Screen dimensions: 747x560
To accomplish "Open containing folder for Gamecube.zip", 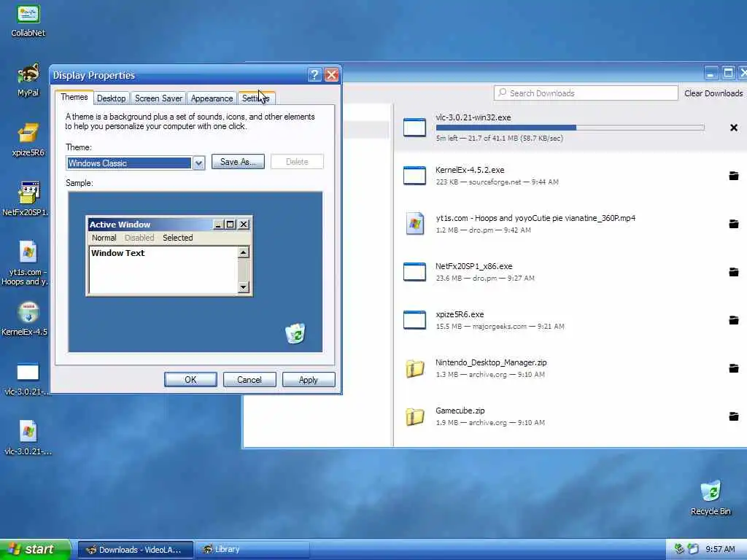I will click(734, 416).
